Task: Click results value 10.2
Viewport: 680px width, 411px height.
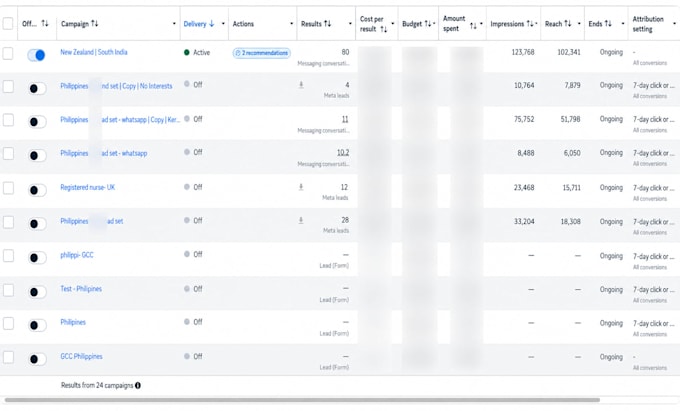Action: coord(343,153)
